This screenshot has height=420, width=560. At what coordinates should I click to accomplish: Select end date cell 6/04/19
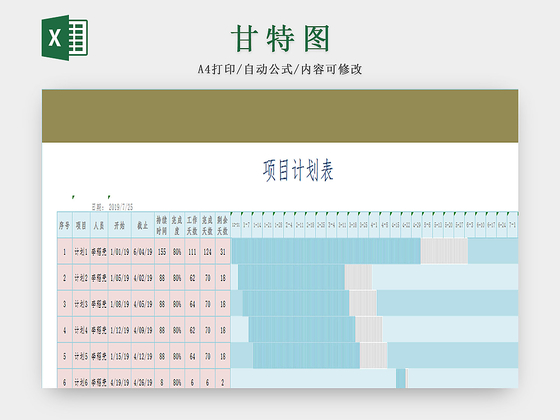tap(143, 251)
